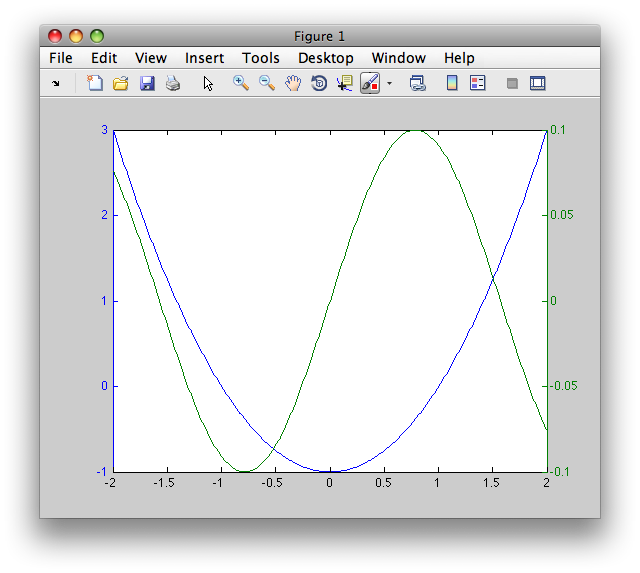Viewport: 640px width, 573px height.
Task: Click the x-axis label 0.5
Action: tap(383, 483)
